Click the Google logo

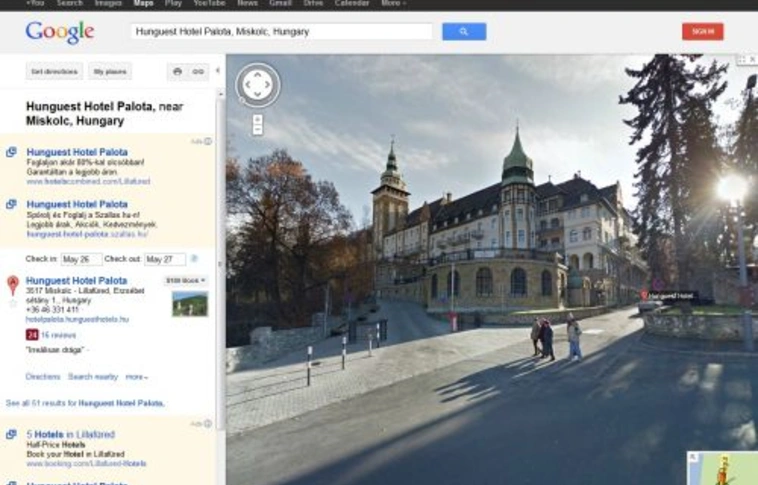coord(60,32)
